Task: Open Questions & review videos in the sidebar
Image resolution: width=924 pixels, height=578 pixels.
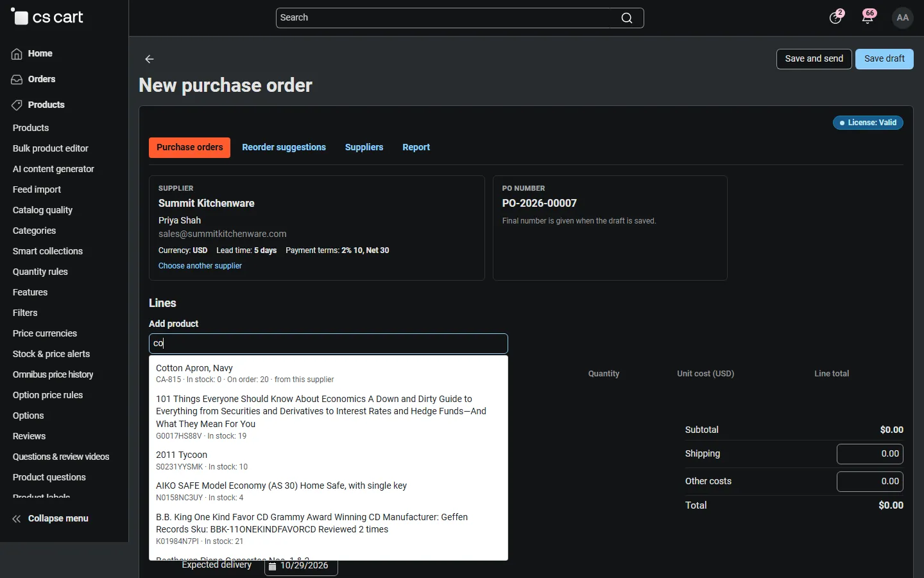Action: (61, 457)
